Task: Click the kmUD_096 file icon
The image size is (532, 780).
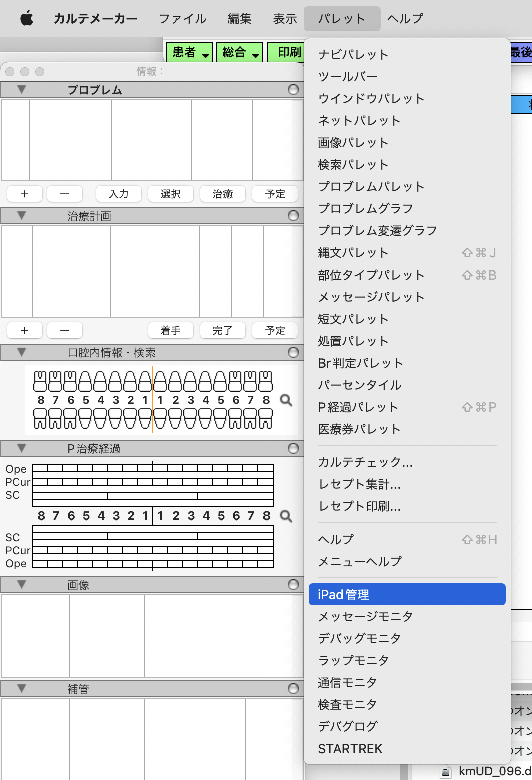Action: [x=445, y=771]
